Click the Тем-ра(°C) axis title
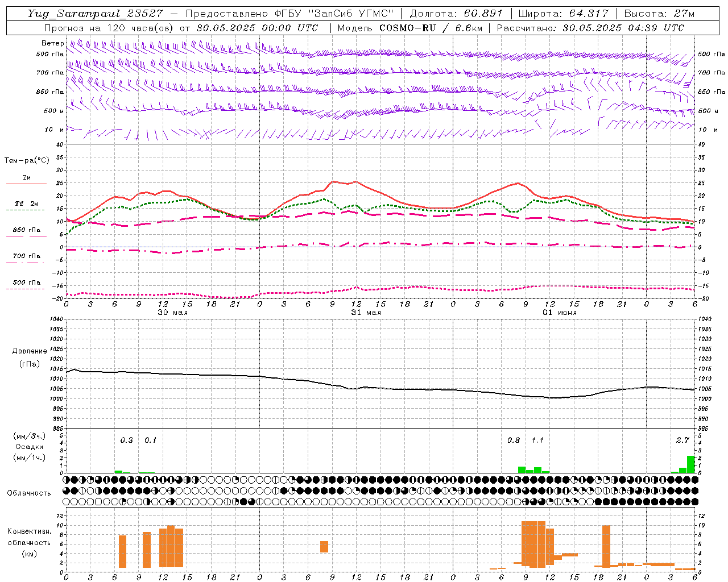The image size is (728, 582). (x=27, y=161)
